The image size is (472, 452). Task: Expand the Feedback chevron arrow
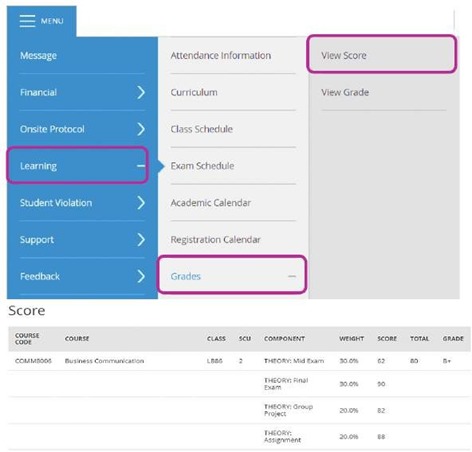tap(141, 276)
